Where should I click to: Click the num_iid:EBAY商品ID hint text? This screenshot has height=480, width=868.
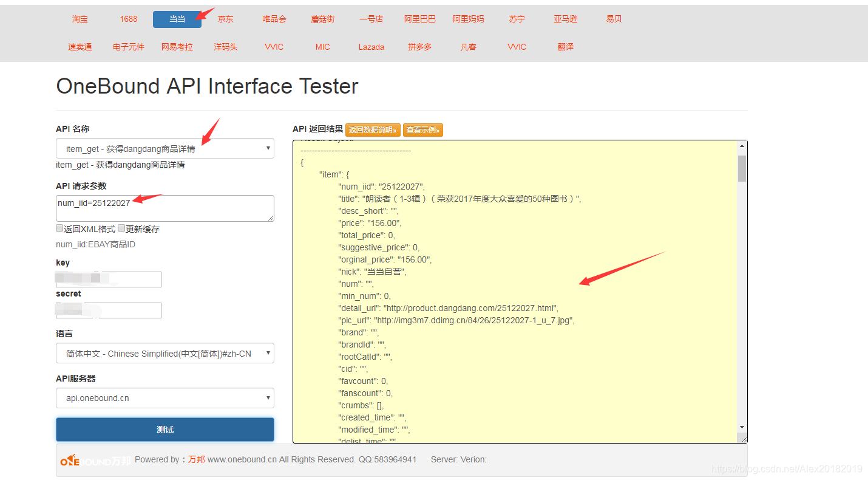coord(95,244)
